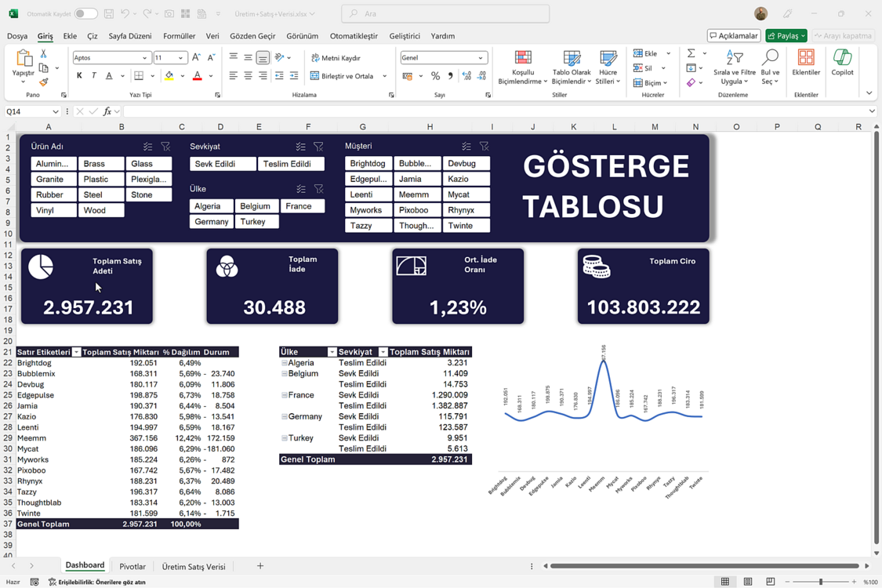
Task: Click the Paste (Yapıştır) clipboard icon
Action: click(23, 59)
